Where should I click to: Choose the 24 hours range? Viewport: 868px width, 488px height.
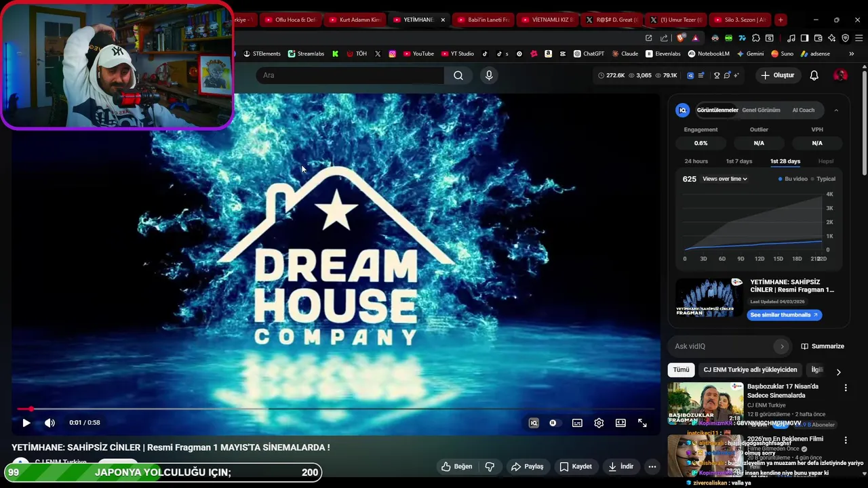[696, 161]
